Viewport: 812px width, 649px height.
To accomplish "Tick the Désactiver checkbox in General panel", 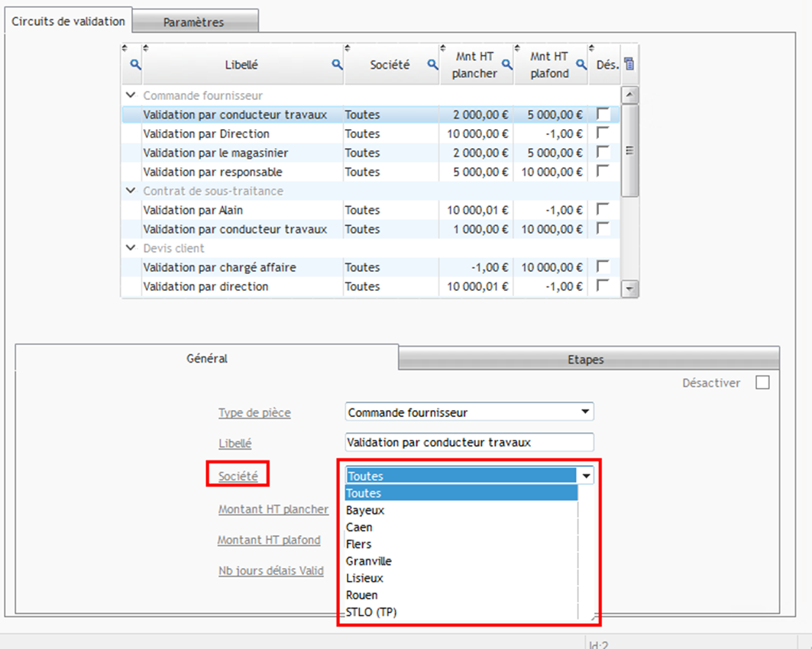I will point(762,383).
